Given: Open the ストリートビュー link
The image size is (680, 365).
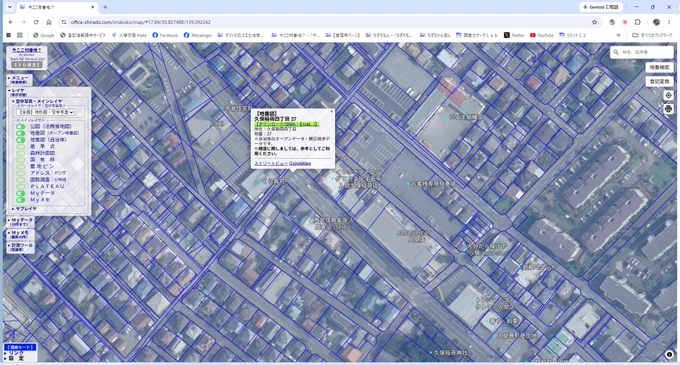Looking at the screenshot, I should coord(271,163).
